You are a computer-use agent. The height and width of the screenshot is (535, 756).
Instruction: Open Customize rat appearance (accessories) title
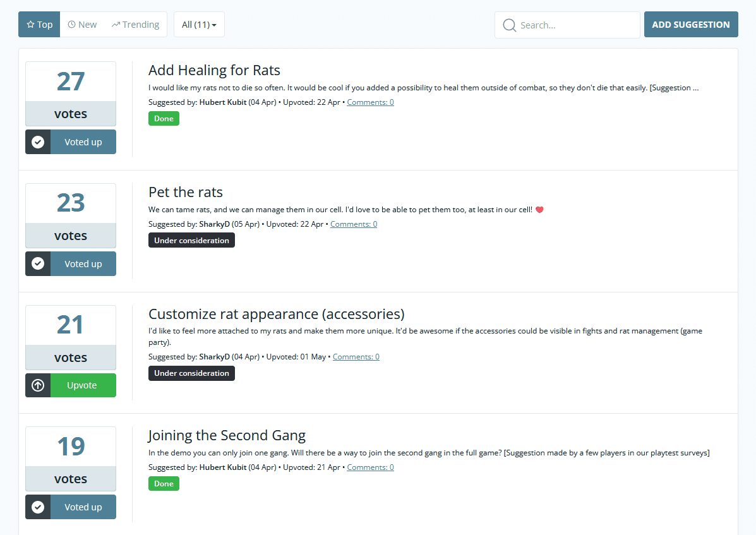(x=276, y=315)
